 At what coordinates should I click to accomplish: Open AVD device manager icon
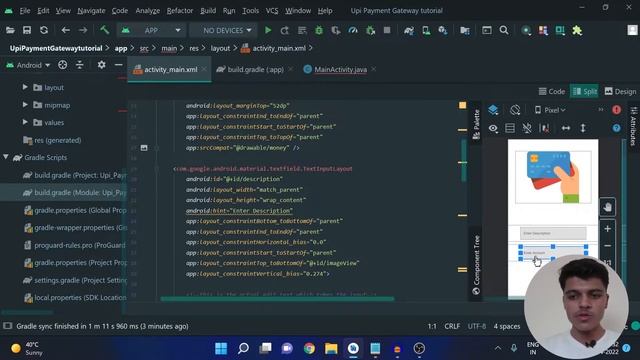pos(426,30)
